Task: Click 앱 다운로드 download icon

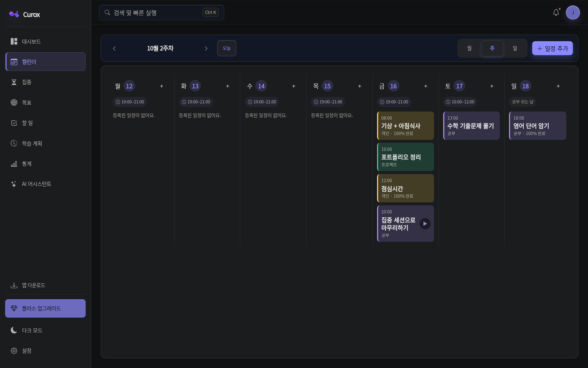Action: coord(14,285)
